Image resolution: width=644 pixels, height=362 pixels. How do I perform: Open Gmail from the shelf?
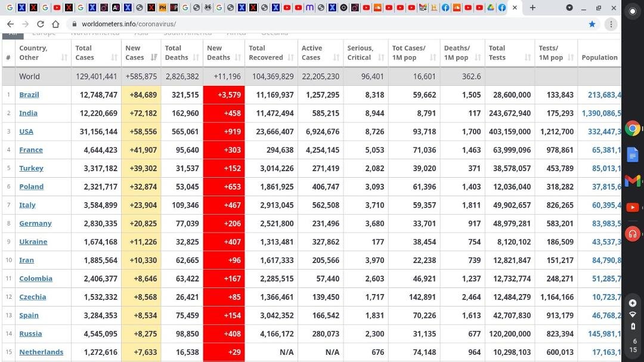(x=633, y=180)
